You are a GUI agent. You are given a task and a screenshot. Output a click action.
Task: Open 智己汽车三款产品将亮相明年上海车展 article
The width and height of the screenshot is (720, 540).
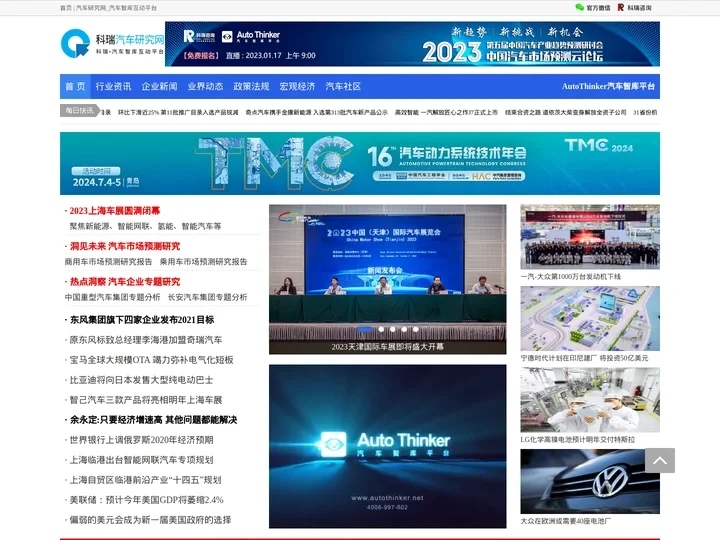(x=146, y=400)
